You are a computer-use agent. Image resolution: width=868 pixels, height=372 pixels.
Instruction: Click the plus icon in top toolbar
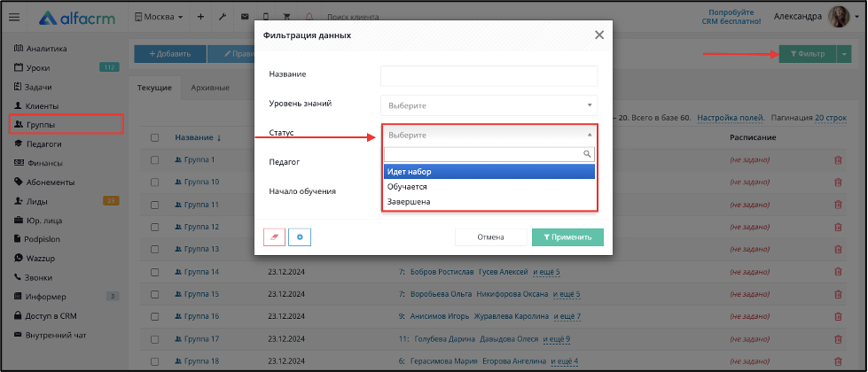[x=200, y=17]
